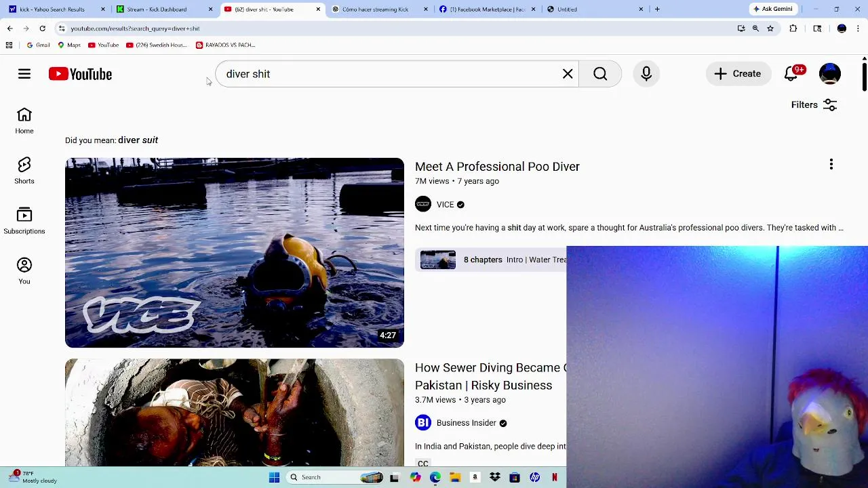The height and width of the screenshot is (488, 868).
Task: Open Subscriptions in the sidebar
Action: tap(24, 221)
